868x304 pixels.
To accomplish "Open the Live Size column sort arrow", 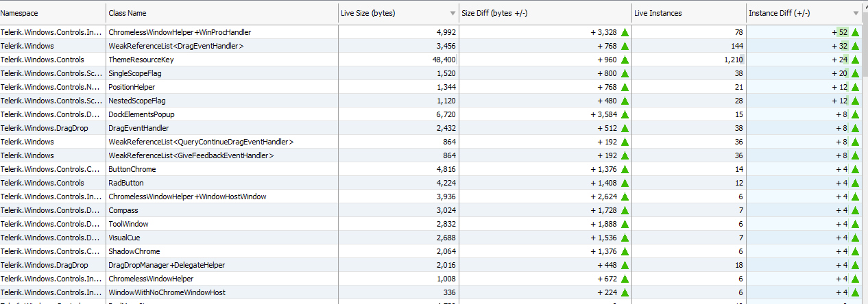I will pos(453,13).
